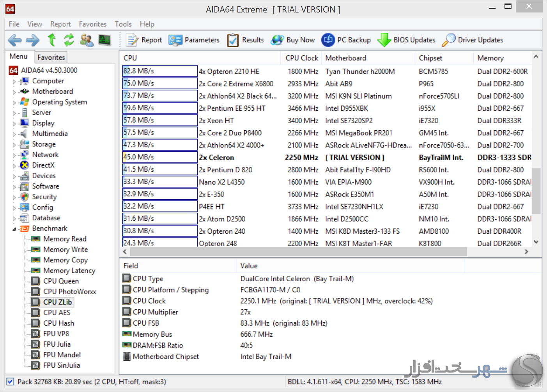Click Driver Updates in the toolbar
The width and height of the screenshot is (547, 392).
pos(473,40)
